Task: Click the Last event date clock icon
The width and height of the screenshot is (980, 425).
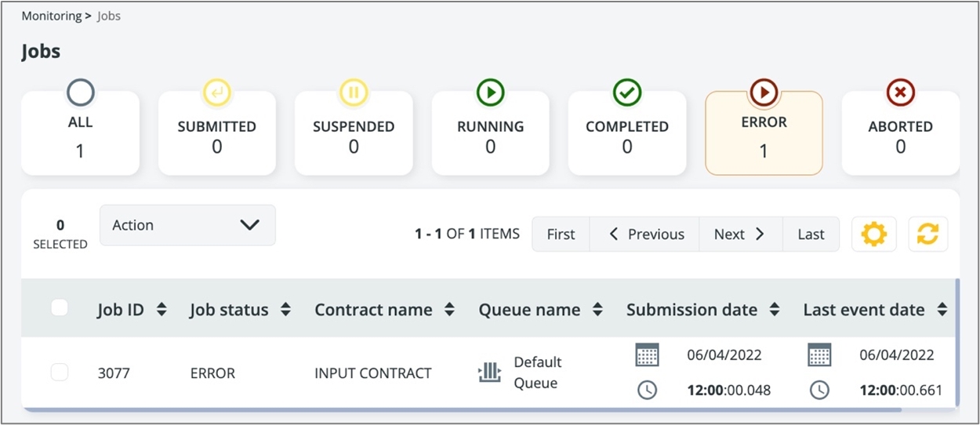Action: (x=819, y=390)
